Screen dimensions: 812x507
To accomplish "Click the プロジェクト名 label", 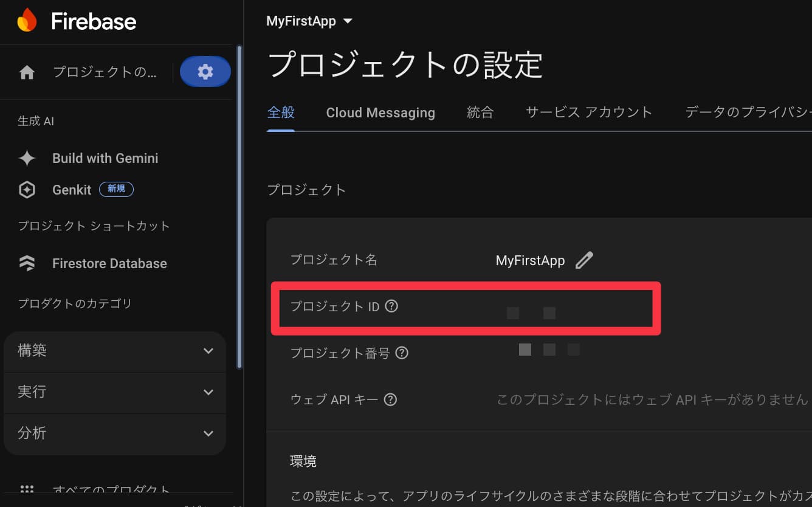I will point(334,260).
